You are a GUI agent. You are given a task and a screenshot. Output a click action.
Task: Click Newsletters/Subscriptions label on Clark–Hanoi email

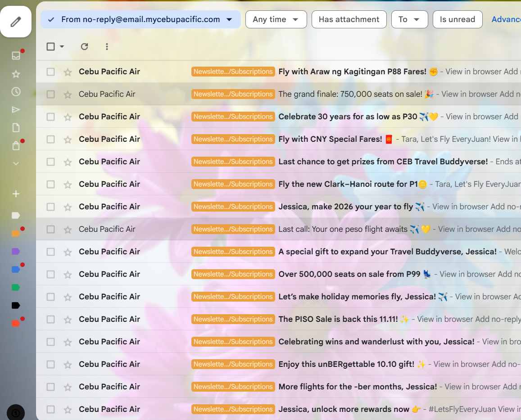(x=233, y=184)
